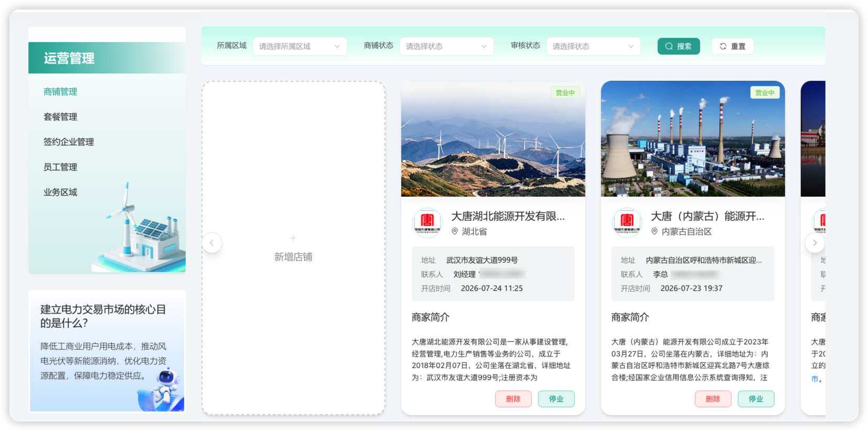Go to previous card with left arrow
This screenshot has height=431, width=868.
pos(212,243)
